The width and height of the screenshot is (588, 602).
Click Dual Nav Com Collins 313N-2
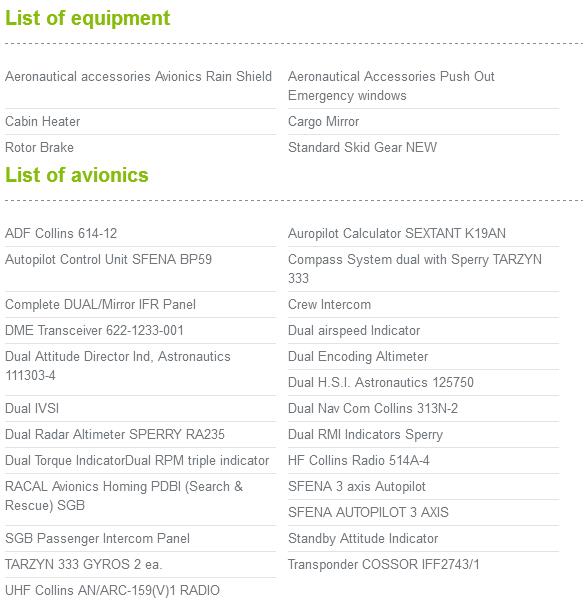[373, 408]
